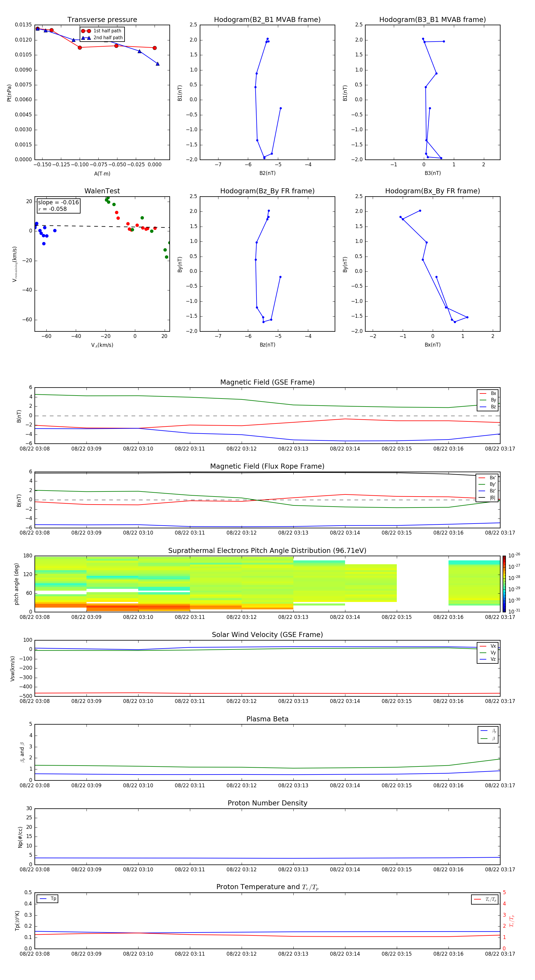Click the "Proton Number Density" title
Viewport: 535px width, 980px height.
267,803
